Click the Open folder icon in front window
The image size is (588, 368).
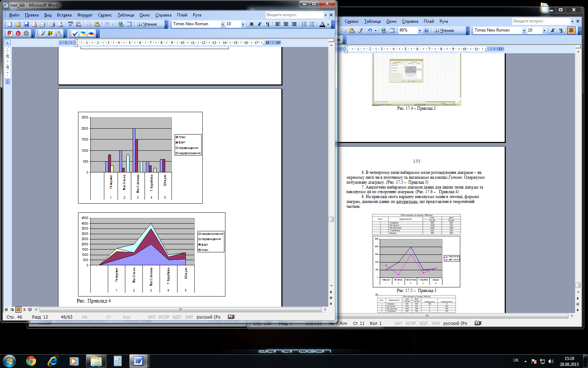point(18,24)
